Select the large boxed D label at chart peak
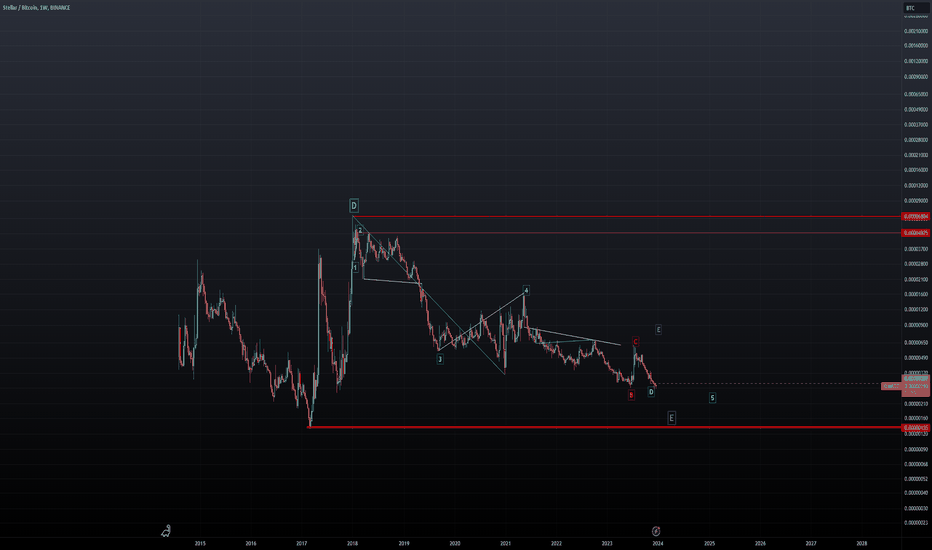The width and height of the screenshot is (932, 550). pos(354,206)
